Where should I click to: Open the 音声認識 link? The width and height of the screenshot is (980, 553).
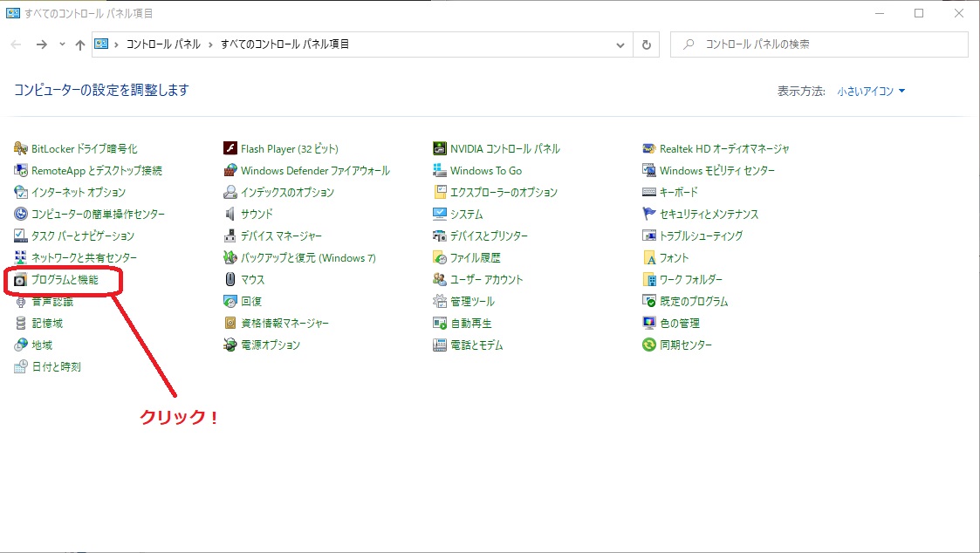pos(52,302)
